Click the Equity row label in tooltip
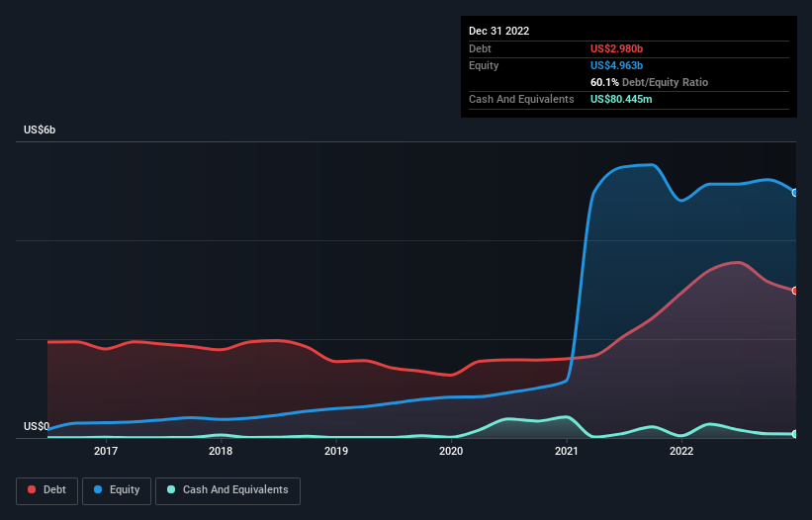812x520 pixels. tap(484, 65)
